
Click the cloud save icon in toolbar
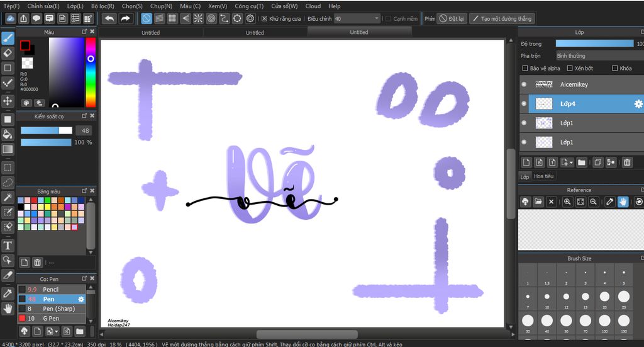pyautogui.click(x=11, y=18)
